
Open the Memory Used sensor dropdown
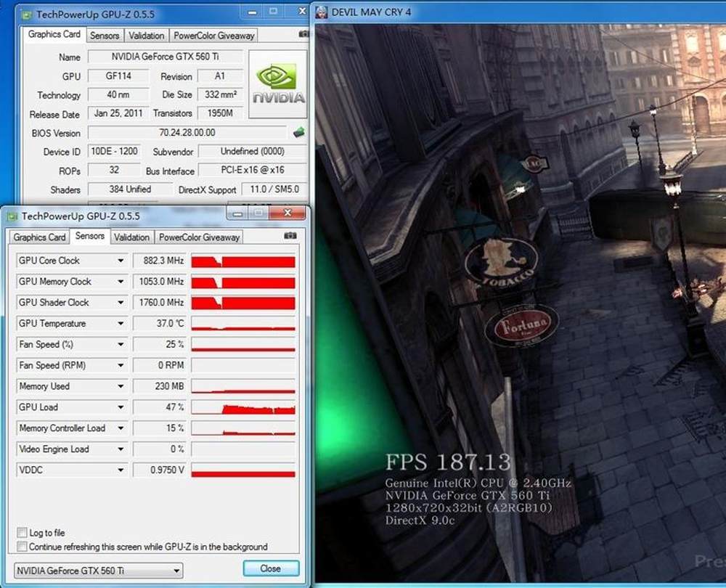click(x=121, y=386)
